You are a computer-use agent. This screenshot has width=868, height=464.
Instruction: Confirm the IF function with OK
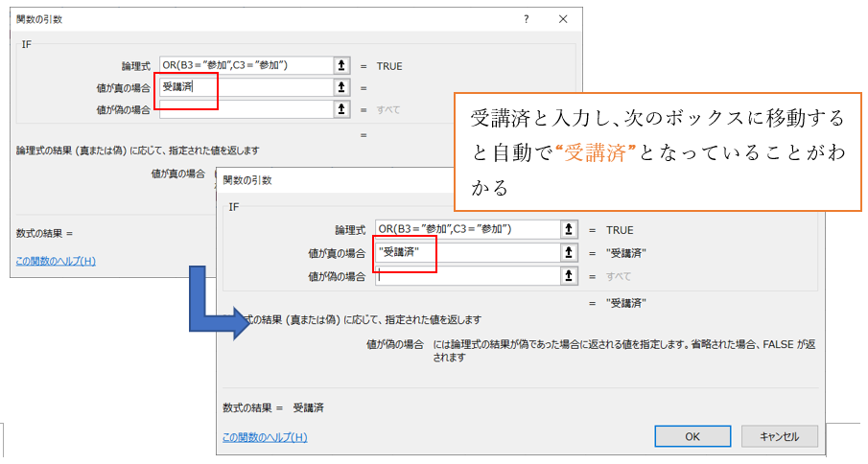[x=692, y=436]
